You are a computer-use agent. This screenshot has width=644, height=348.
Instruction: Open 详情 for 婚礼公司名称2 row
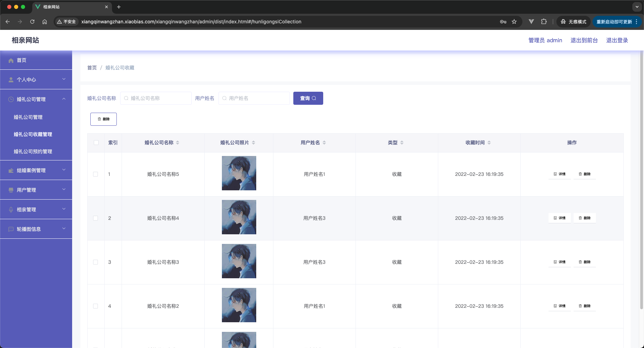click(x=560, y=306)
